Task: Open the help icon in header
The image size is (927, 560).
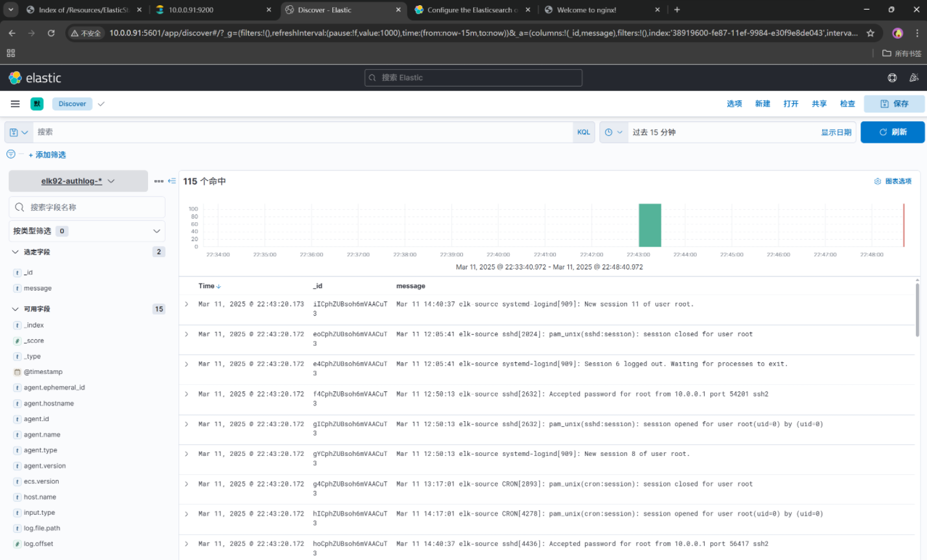Action: tap(892, 78)
